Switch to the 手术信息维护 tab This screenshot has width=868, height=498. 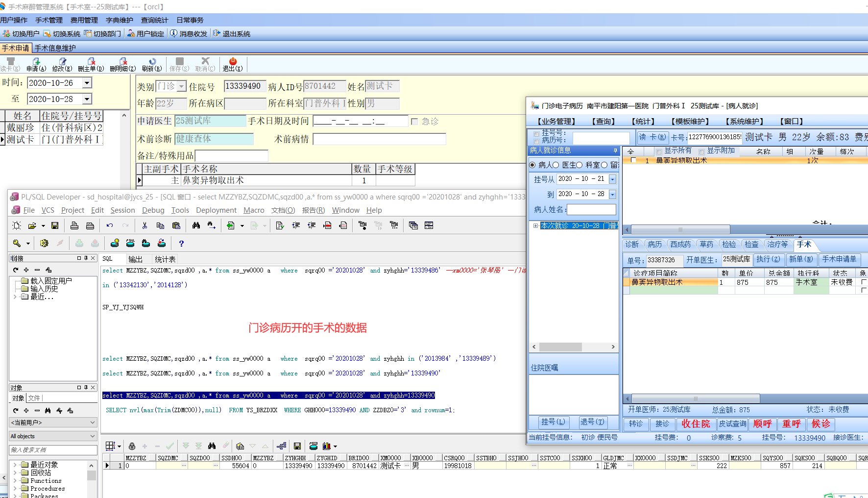click(55, 48)
